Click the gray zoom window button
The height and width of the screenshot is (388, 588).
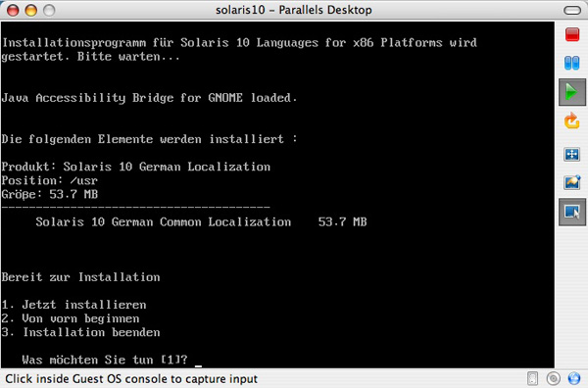click(49, 10)
